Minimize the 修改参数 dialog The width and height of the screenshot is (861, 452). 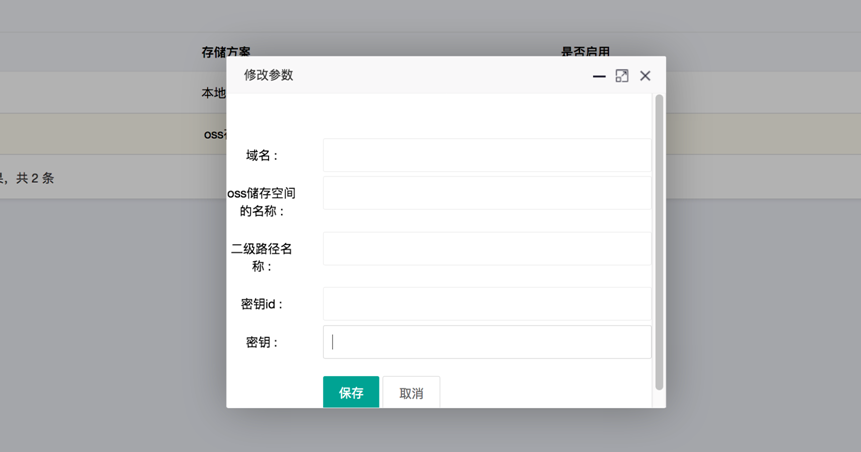599,76
